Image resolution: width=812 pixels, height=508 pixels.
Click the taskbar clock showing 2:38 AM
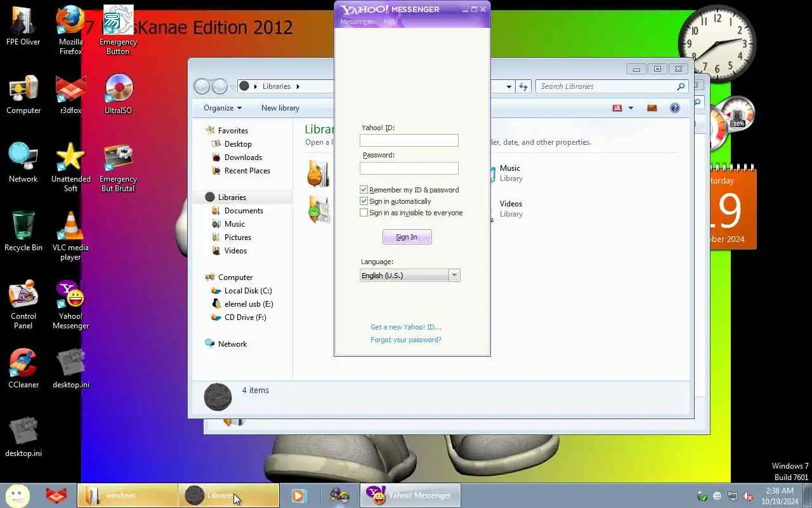coord(780,496)
